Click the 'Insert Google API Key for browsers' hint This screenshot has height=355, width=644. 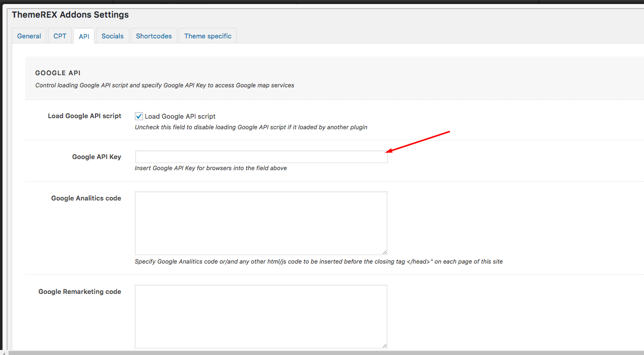[x=211, y=168]
